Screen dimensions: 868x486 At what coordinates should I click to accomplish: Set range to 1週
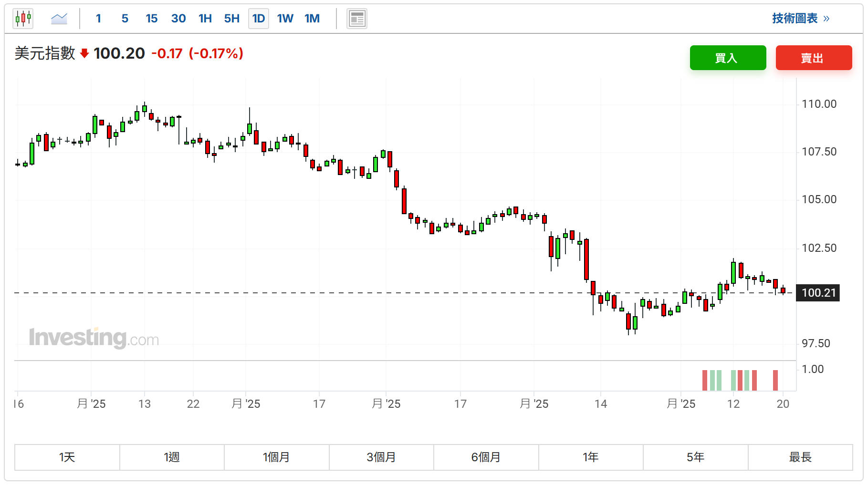point(172,457)
